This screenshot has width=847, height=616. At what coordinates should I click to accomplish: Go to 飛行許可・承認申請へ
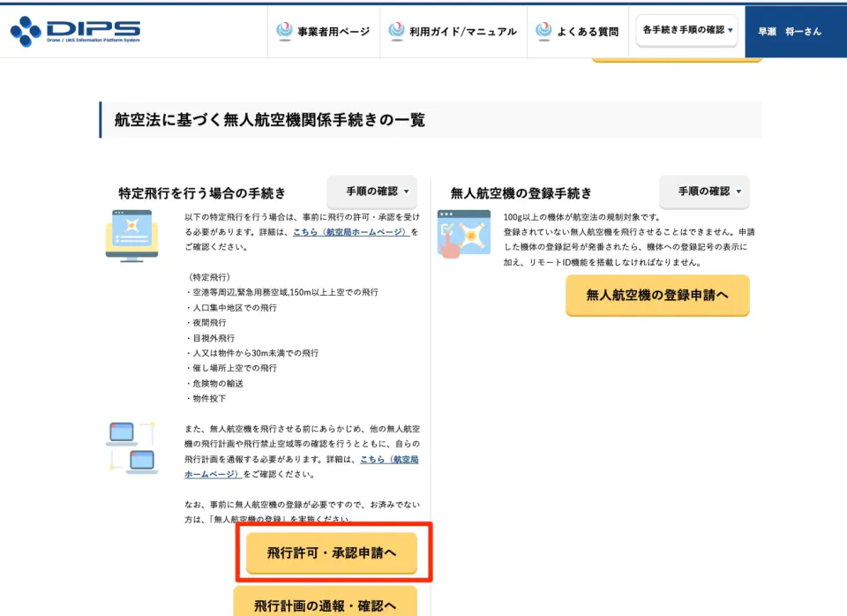point(332,552)
